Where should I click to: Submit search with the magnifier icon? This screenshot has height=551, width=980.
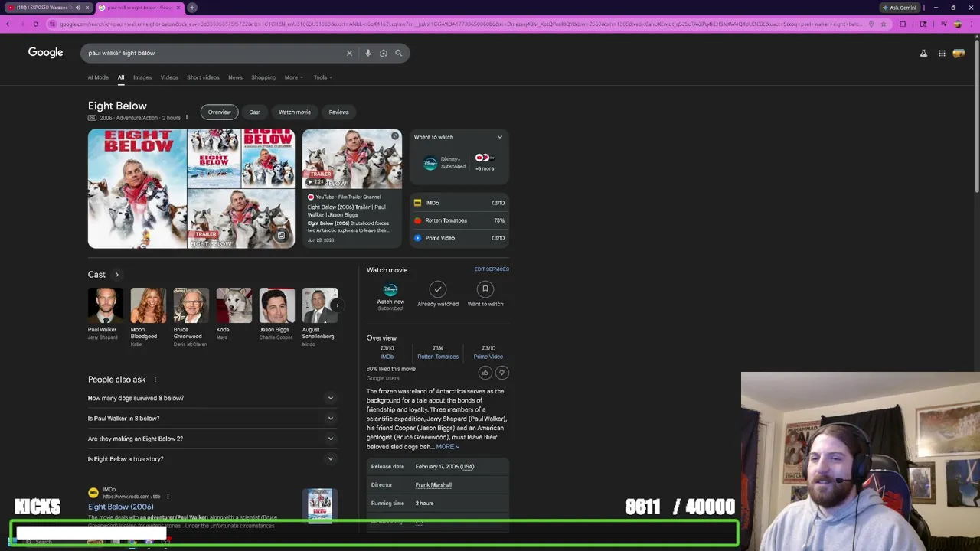click(398, 53)
